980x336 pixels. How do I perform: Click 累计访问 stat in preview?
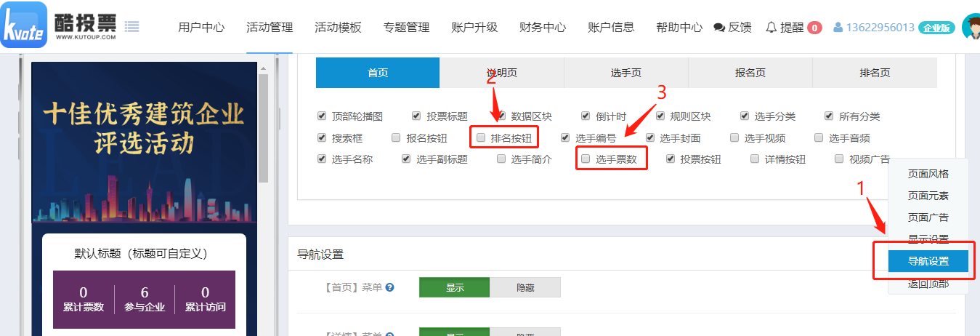(206, 299)
